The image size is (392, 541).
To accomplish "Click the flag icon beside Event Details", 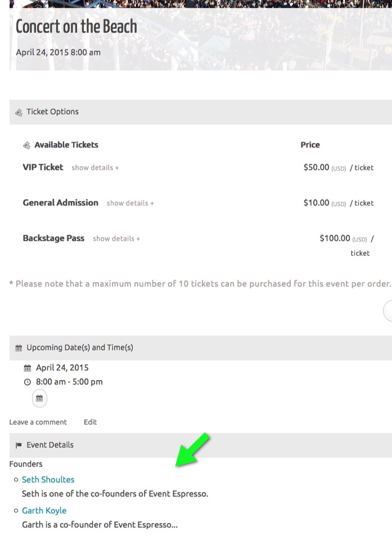I will coord(19,445).
